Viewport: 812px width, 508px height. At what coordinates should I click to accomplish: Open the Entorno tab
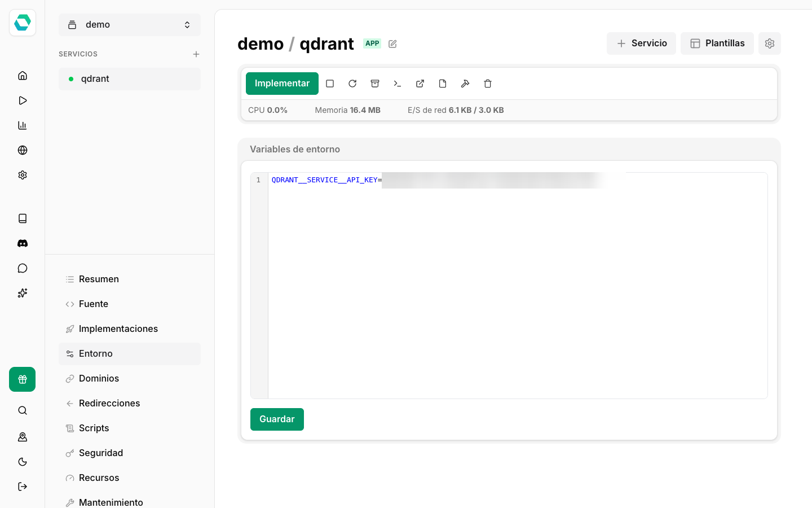pyautogui.click(x=130, y=354)
